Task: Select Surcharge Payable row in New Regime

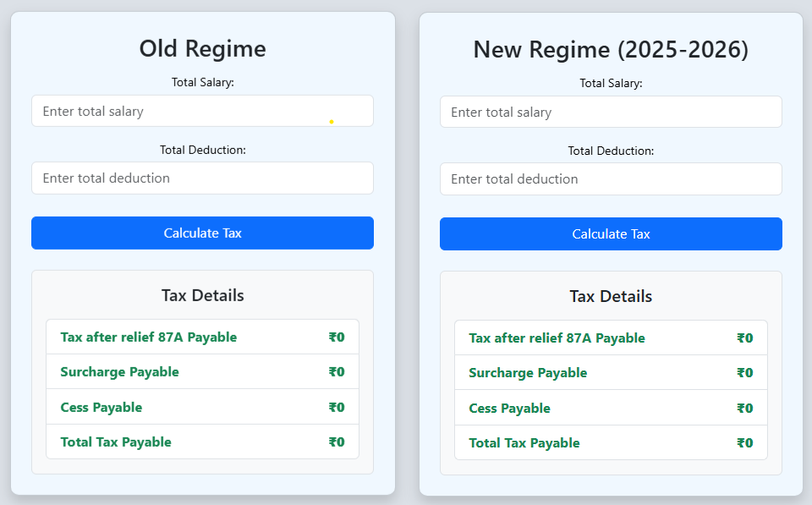Action: pos(611,372)
